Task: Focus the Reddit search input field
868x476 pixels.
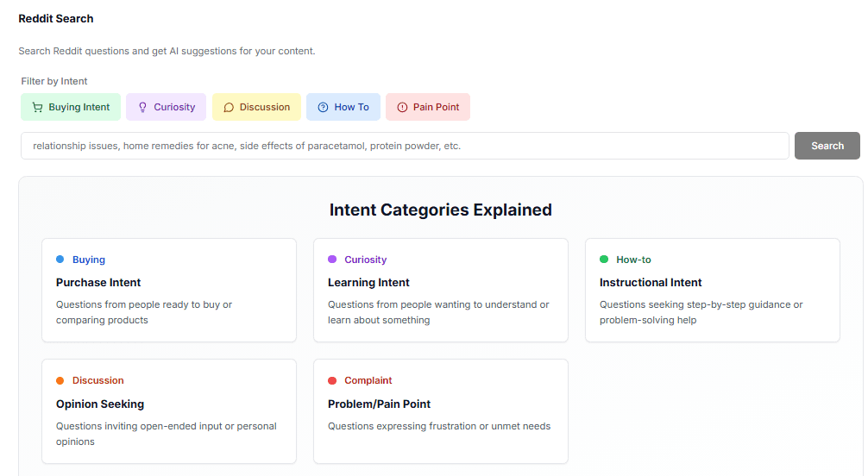Action: pyautogui.click(x=405, y=146)
